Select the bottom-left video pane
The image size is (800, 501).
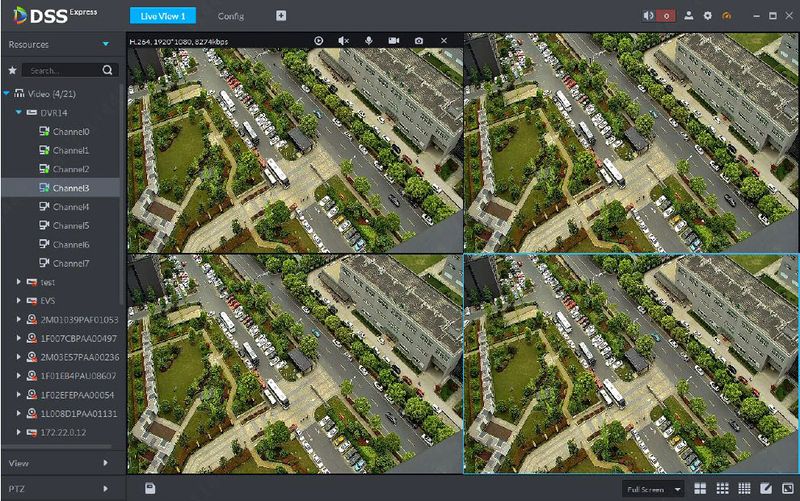(295, 364)
